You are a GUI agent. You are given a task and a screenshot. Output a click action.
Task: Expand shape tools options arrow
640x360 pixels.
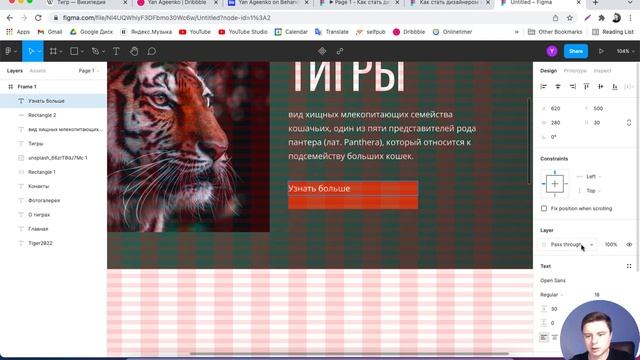tap(82, 52)
